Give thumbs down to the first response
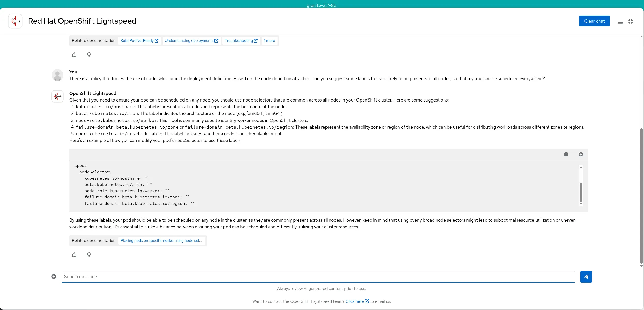Screen dimensions: 644x310 tap(89, 55)
